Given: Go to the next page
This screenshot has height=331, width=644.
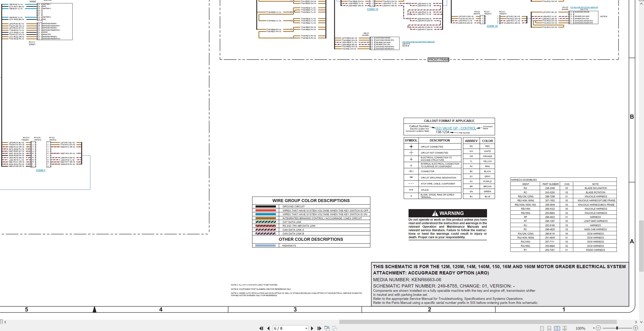Looking at the screenshot, I should [312, 328].
